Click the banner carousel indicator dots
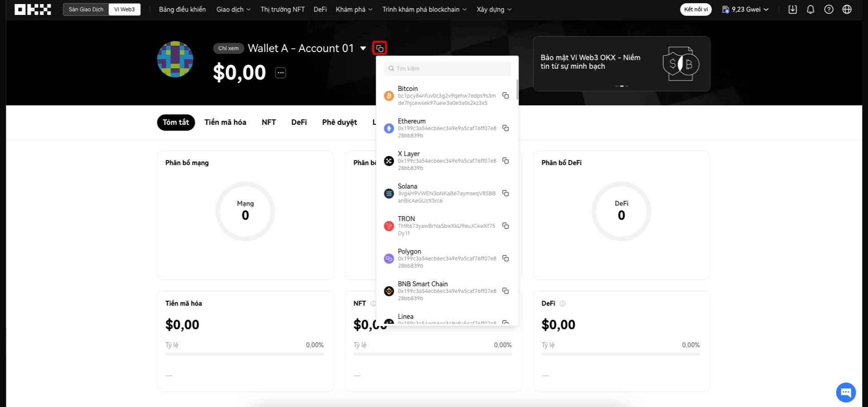Image resolution: width=868 pixels, height=407 pixels. pos(622,86)
